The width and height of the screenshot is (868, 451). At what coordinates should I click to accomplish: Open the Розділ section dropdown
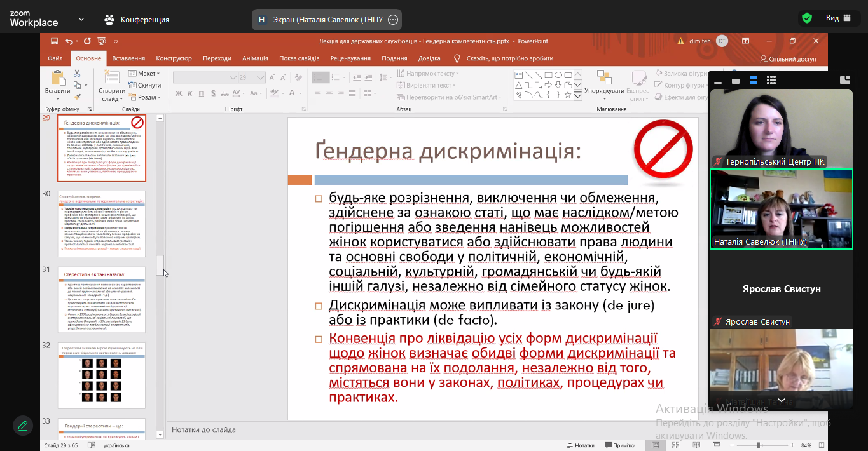coord(144,97)
